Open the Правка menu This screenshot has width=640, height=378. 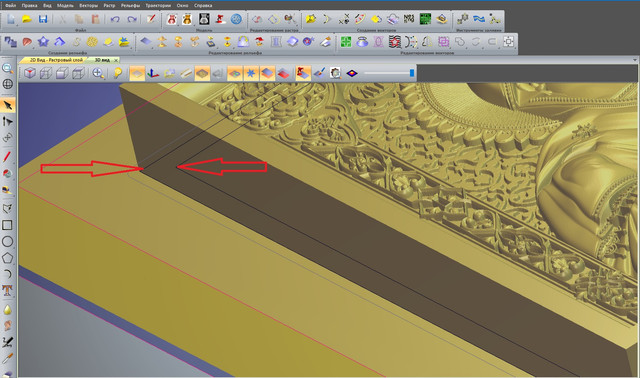point(29,5)
